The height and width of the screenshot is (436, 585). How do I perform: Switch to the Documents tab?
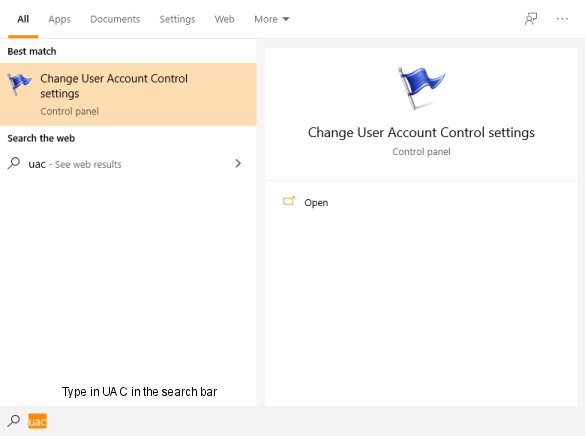(115, 19)
